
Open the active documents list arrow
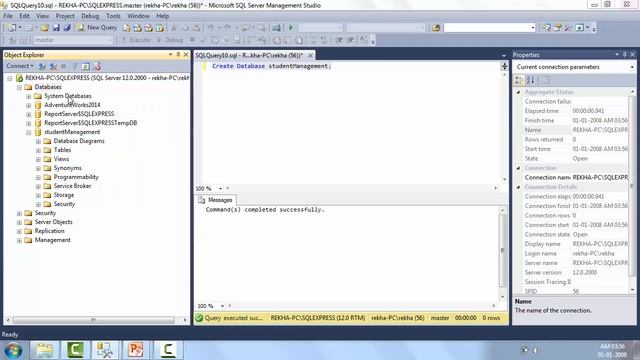click(504, 56)
